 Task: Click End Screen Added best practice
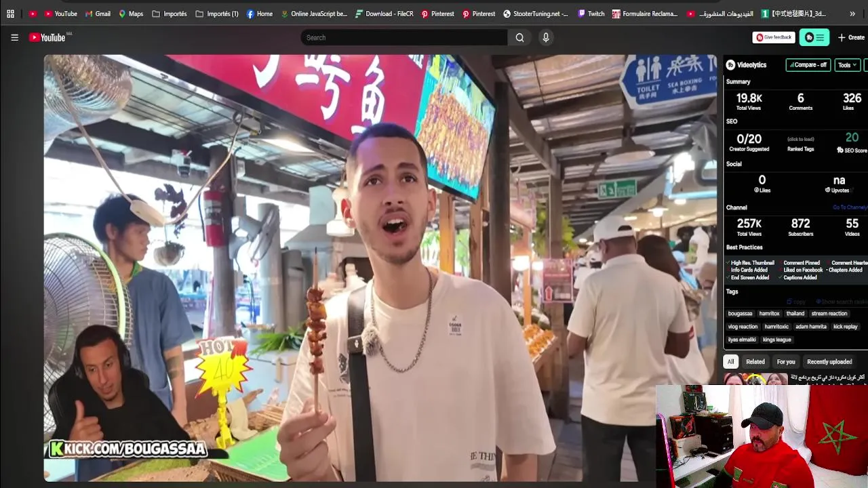coord(748,277)
